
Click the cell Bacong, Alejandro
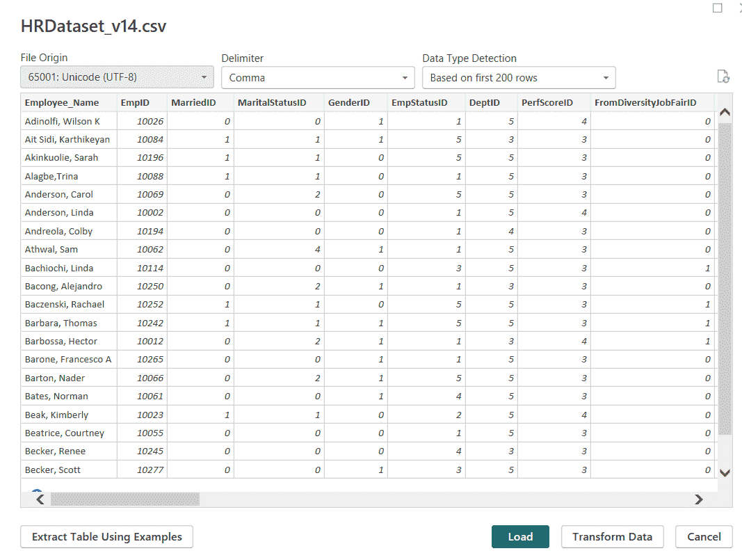pos(69,287)
